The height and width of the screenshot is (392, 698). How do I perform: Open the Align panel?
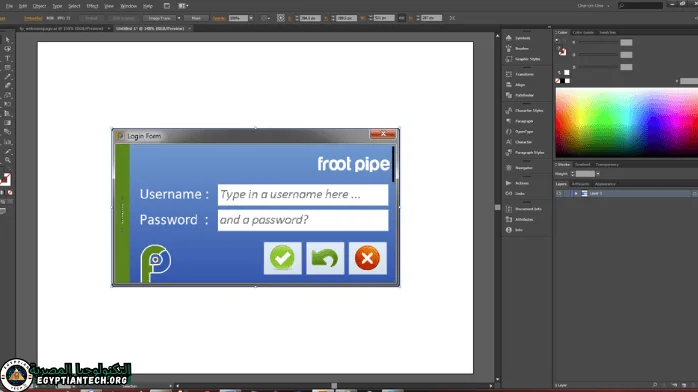(x=520, y=85)
